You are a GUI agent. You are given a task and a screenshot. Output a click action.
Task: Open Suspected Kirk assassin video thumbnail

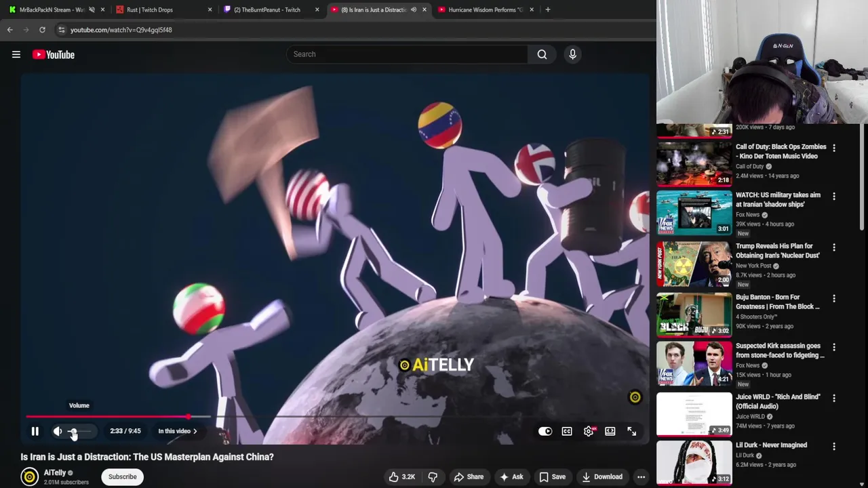coord(694,363)
